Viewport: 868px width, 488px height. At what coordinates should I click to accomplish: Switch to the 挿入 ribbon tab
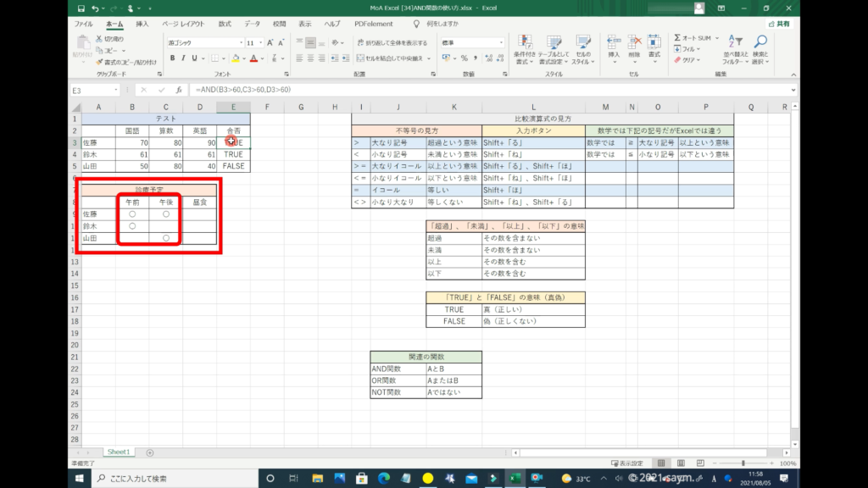142,25
